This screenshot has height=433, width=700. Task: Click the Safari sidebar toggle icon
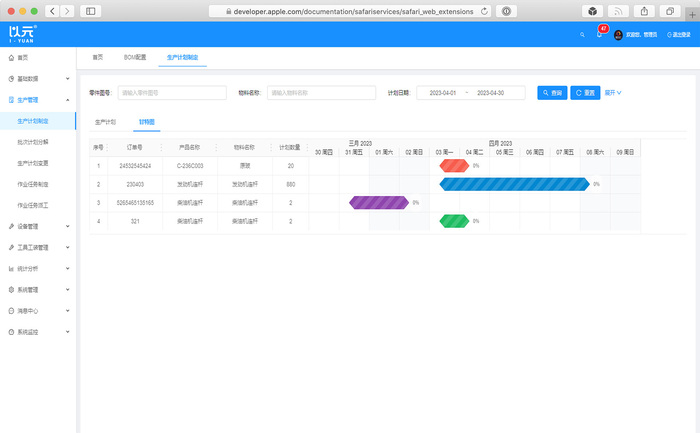(91, 10)
